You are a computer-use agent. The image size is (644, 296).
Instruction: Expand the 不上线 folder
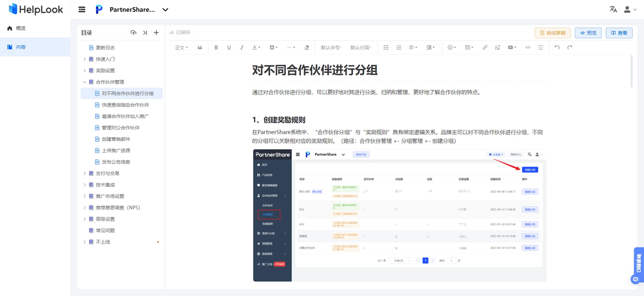(x=85, y=242)
